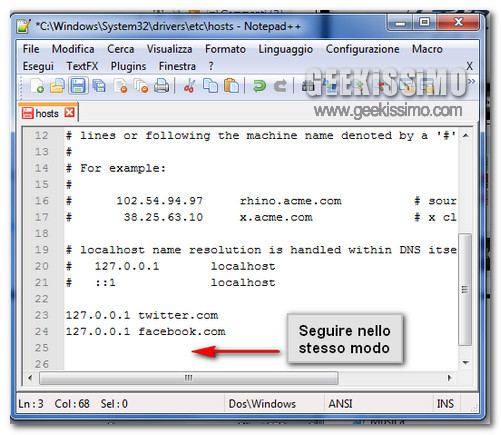Click vertical scrollbar down arrow
Viewport: 501px width, 435px height.
[x=466, y=362]
